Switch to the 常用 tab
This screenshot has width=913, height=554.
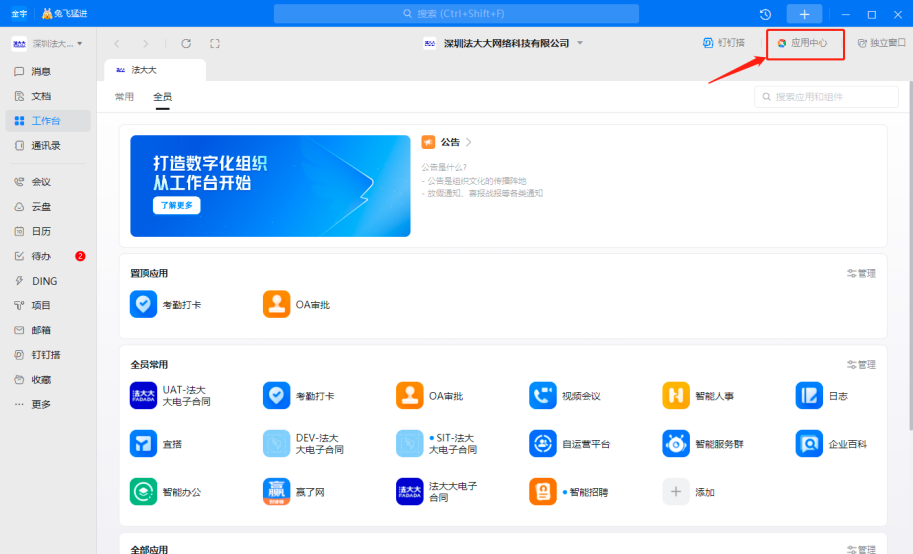pos(124,97)
